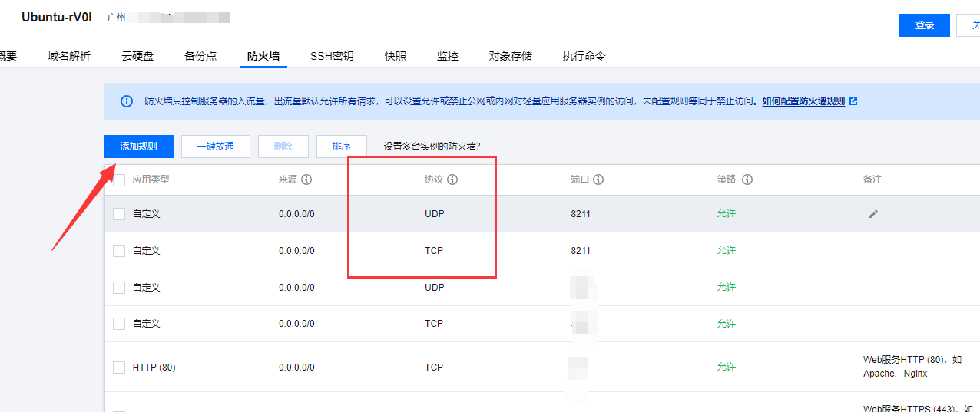This screenshot has width=980, height=412.
Task: Switch to the SSH密钥 tab
Action: tap(332, 56)
